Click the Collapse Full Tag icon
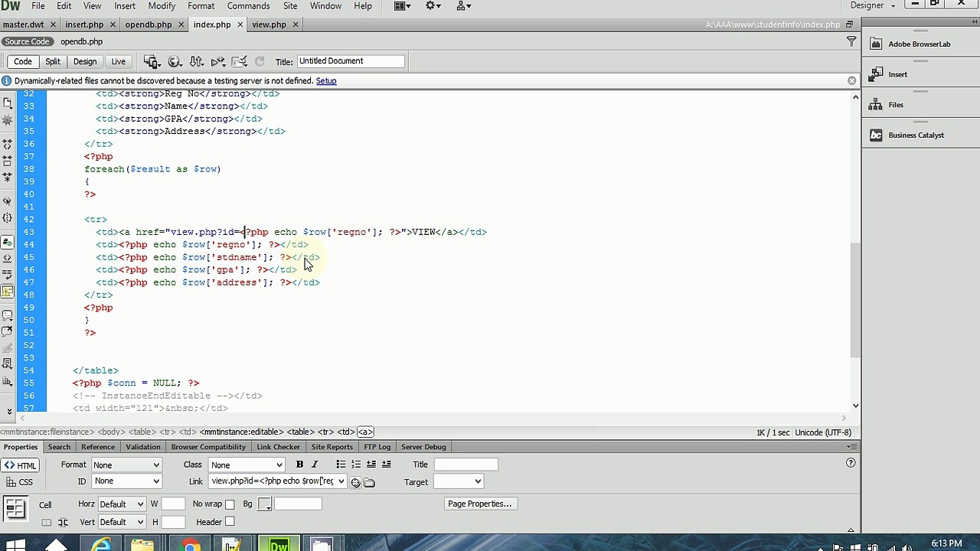This screenshot has height=551, width=980. 8,143
